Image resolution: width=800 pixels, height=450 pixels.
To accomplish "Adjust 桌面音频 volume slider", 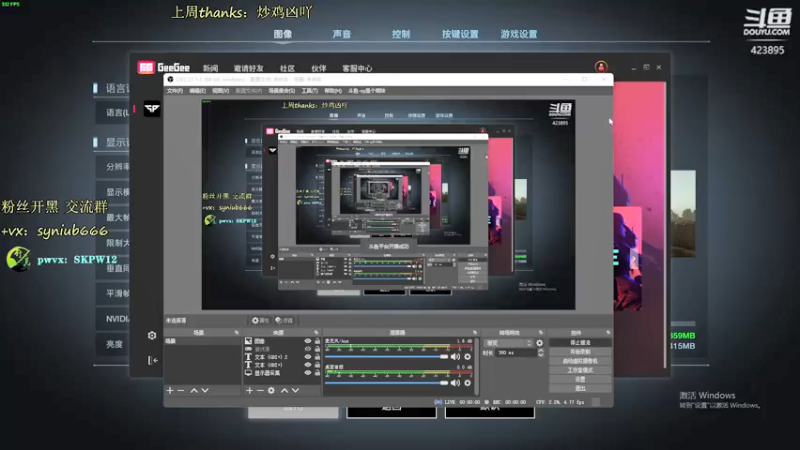I will [x=386, y=383].
